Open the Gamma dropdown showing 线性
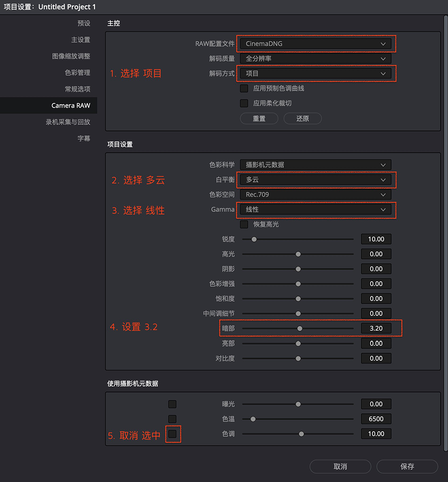448x482 pixels. [x=316, y=210]
